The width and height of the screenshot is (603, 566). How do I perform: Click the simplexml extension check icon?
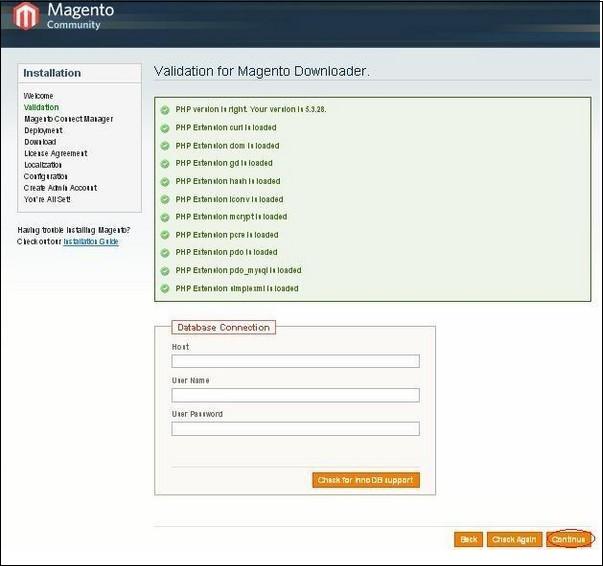pos(165,289)
